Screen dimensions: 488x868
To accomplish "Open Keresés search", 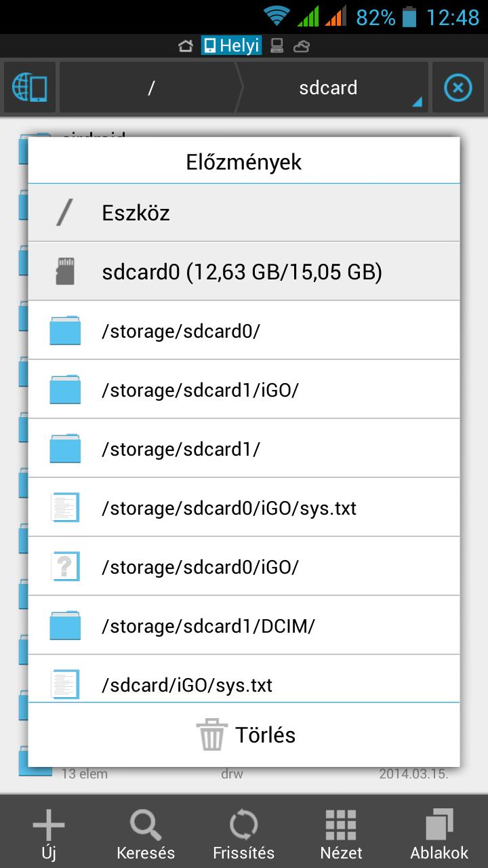I will (146, 833).
